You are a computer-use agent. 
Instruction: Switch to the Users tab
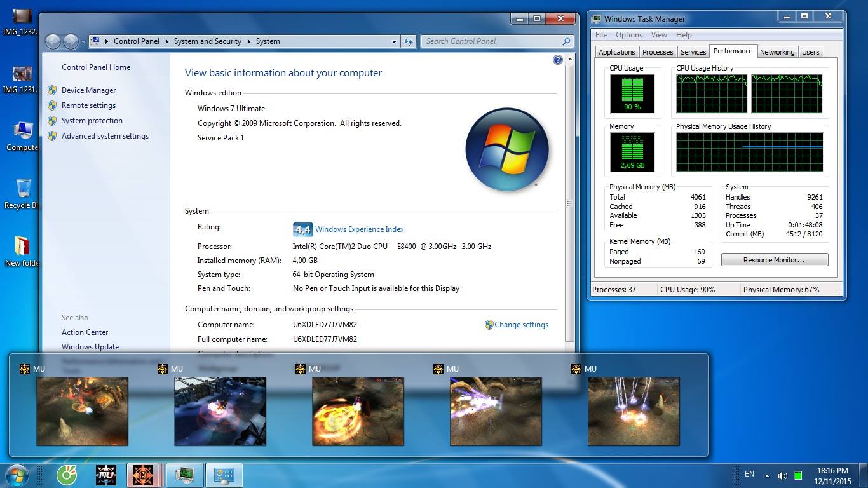pos(810,52)
